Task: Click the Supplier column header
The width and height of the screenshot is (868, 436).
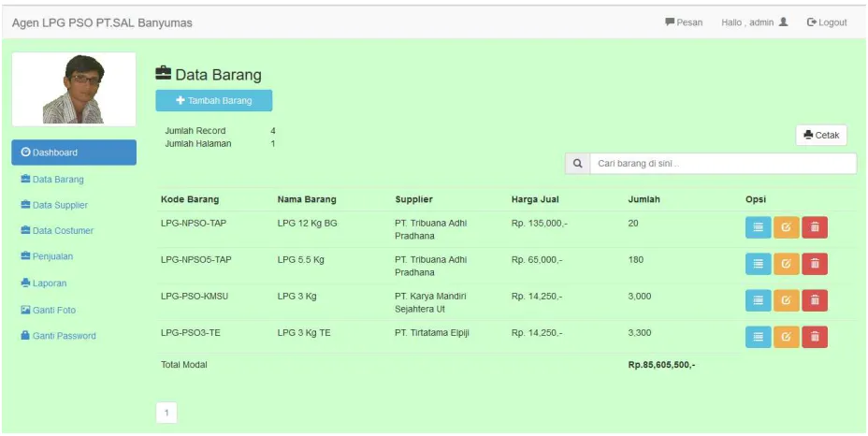Action: point(414,199)
